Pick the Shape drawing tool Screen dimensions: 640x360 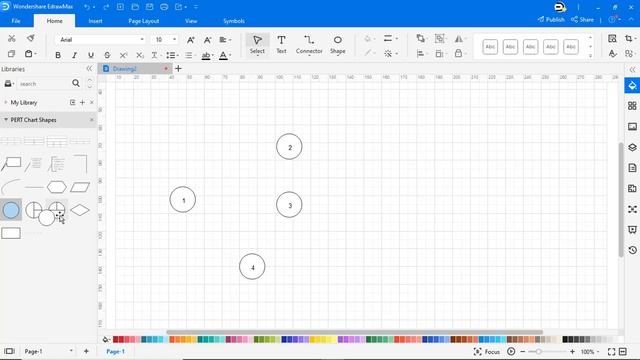[338, 44]
